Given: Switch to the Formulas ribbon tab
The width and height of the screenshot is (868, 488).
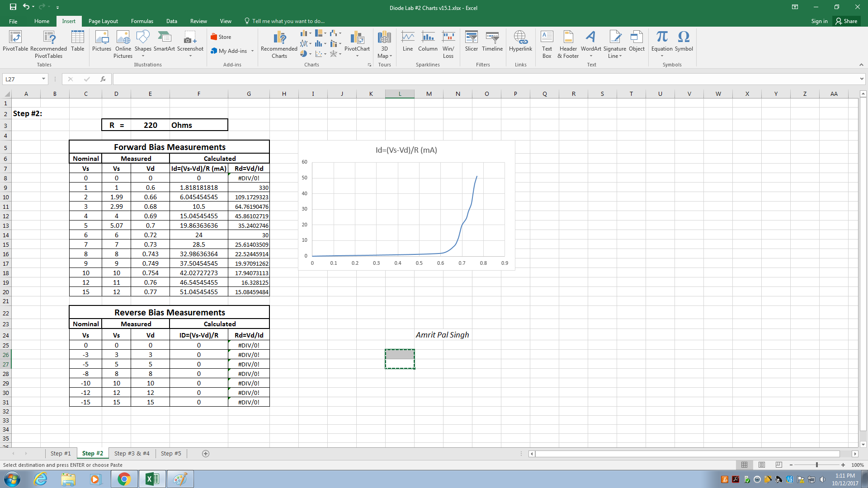Looking at the screenshot, I should pyautogui.click(x=142, y=21).
